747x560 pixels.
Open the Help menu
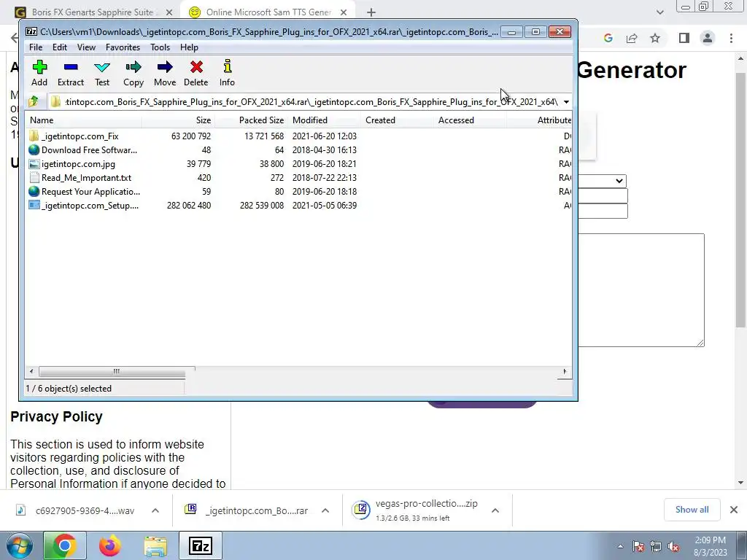point(189,47)
